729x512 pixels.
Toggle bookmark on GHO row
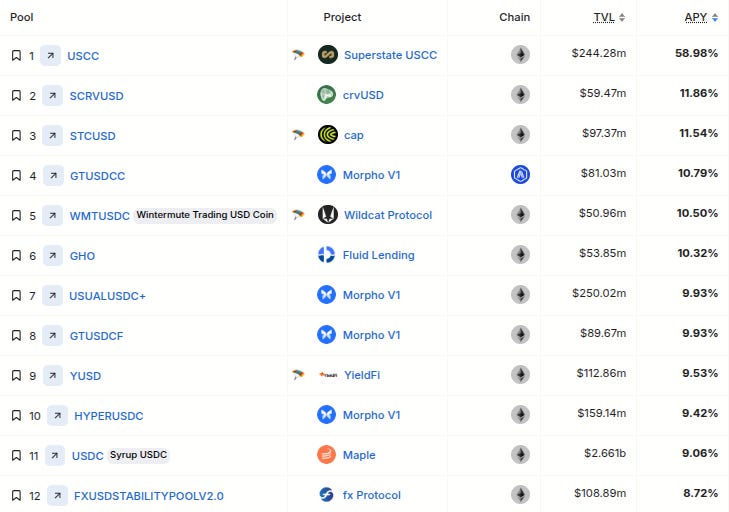[x=16, y=256]
